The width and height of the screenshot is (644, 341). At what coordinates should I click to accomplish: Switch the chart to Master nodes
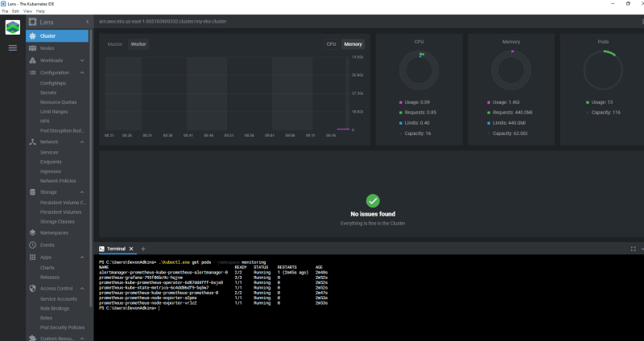[115, 44]
